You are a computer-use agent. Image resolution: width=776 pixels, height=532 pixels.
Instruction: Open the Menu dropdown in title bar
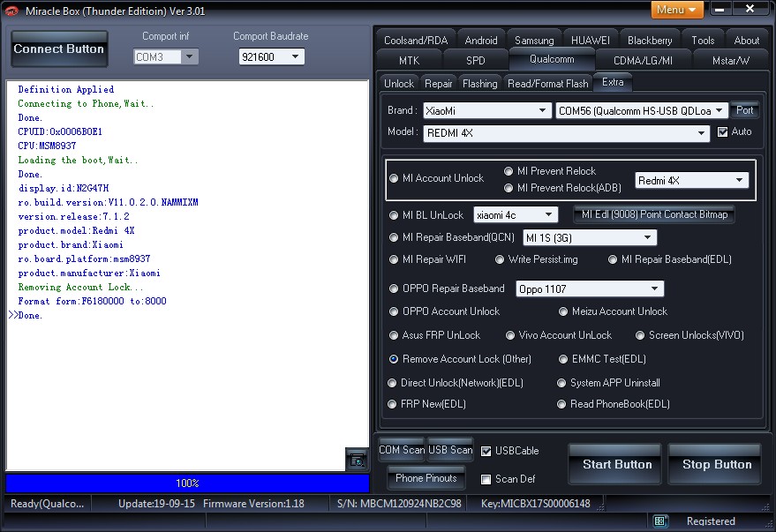(677, 10)
